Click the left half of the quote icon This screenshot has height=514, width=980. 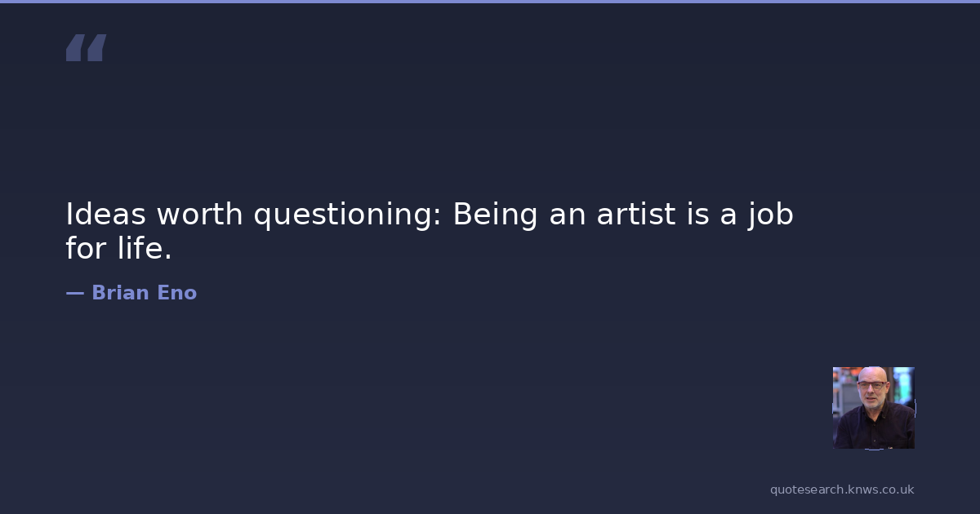pyautogui.click(x=75, y=47)
